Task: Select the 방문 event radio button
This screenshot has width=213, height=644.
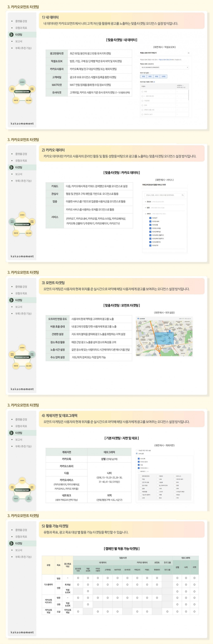Action: [142, 92]
